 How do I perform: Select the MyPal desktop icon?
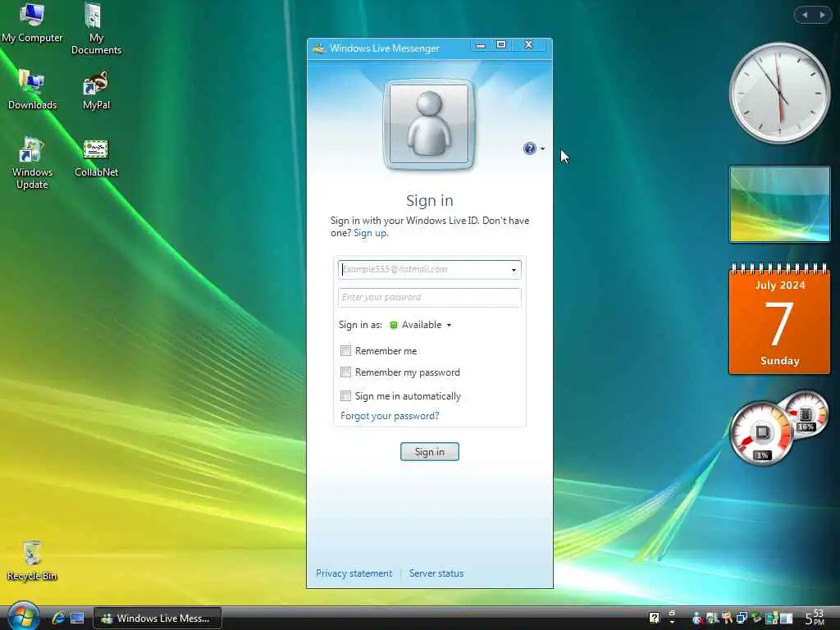click(97, 90)
